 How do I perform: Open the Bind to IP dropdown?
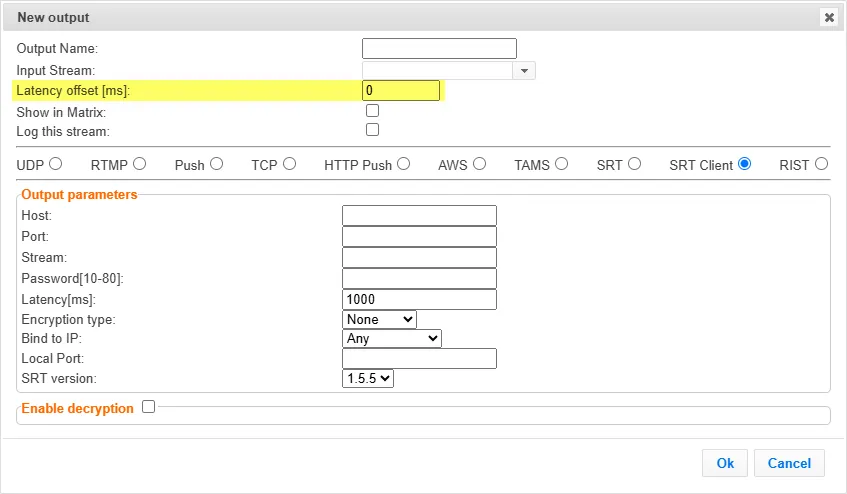(392, 339)
